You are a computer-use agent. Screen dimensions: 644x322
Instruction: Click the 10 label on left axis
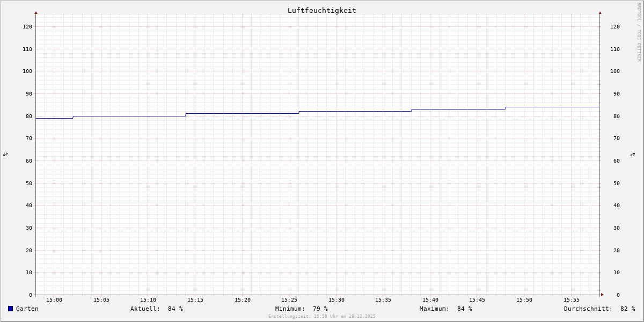tap(29, 273)
